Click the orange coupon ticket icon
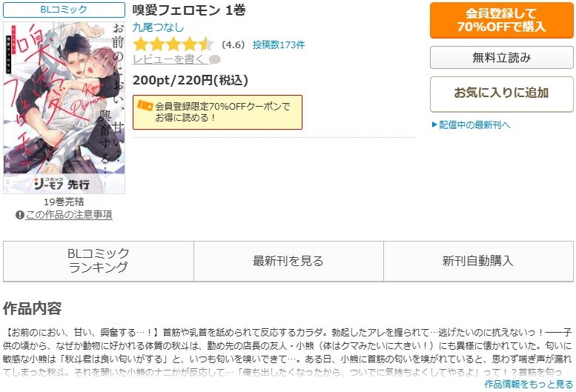 pos(145,105)
